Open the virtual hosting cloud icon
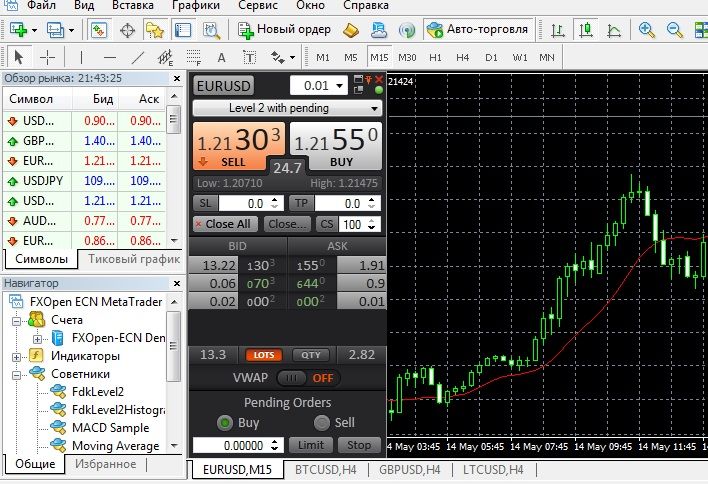The height and width of the screenshot is (484, 708). coord(378,30)
